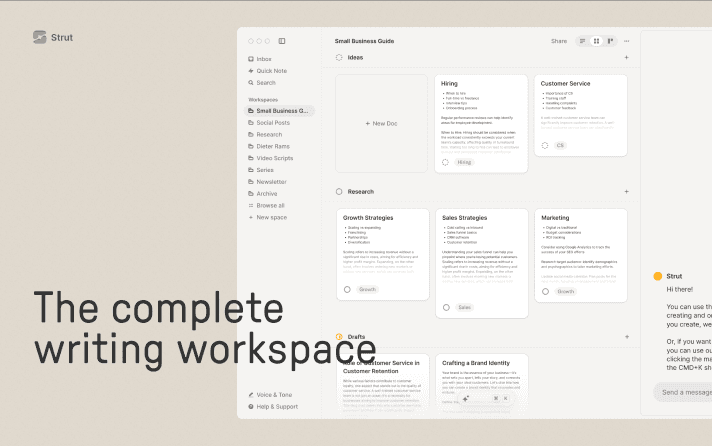Screen dimensions: 712x446
Task: Open Social Posts workspace
Action: (269, 123)
